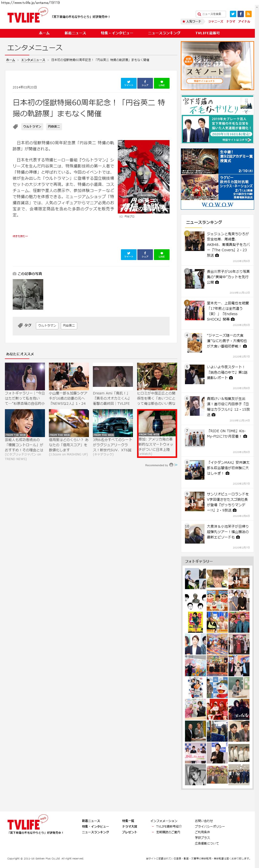
Task: Click the ジャニーズ popular keyword link
Action: click(215, 22)
